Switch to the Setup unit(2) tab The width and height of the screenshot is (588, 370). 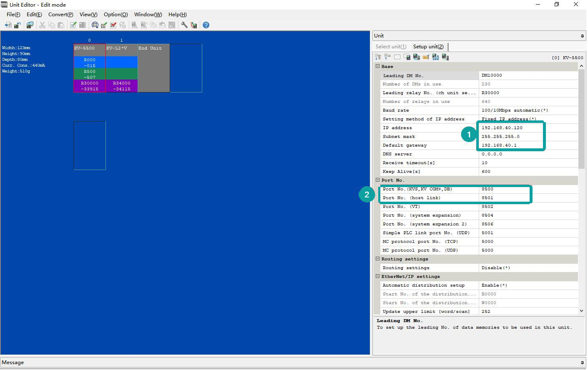pos(428,47)
